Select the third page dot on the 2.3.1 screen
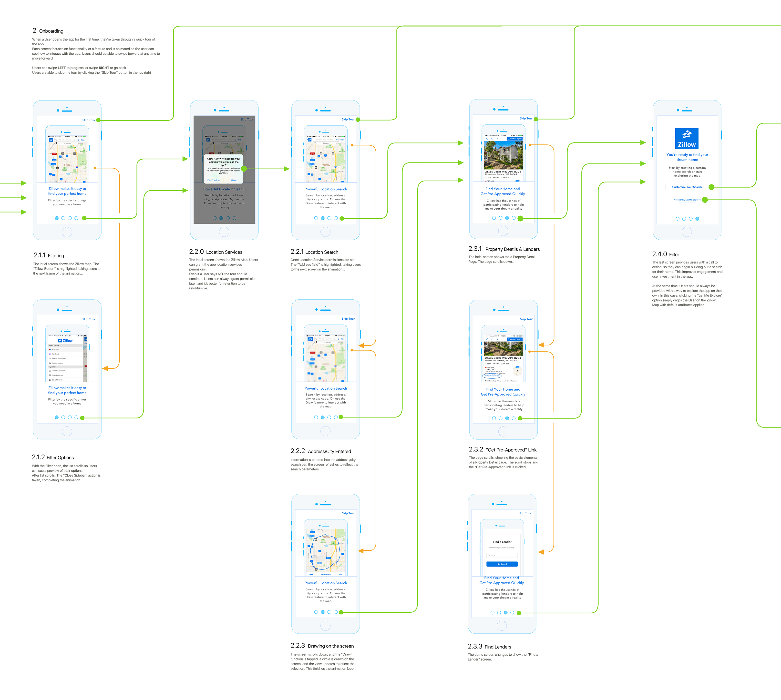This screenshot has width=781, height=700. coord(507,218)
